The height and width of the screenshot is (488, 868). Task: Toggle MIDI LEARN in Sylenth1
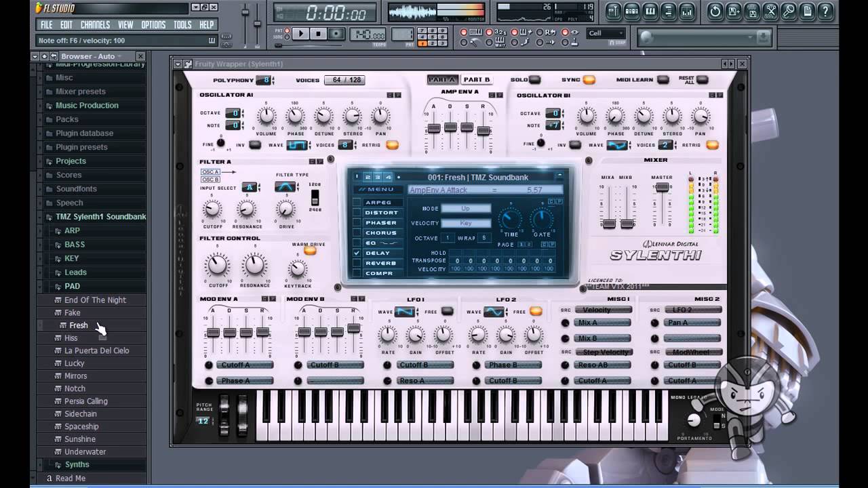(x=663, y=80)
